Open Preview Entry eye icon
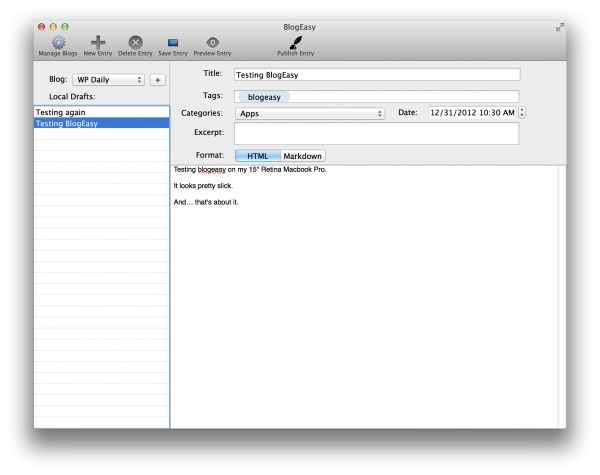 [212, 42]
